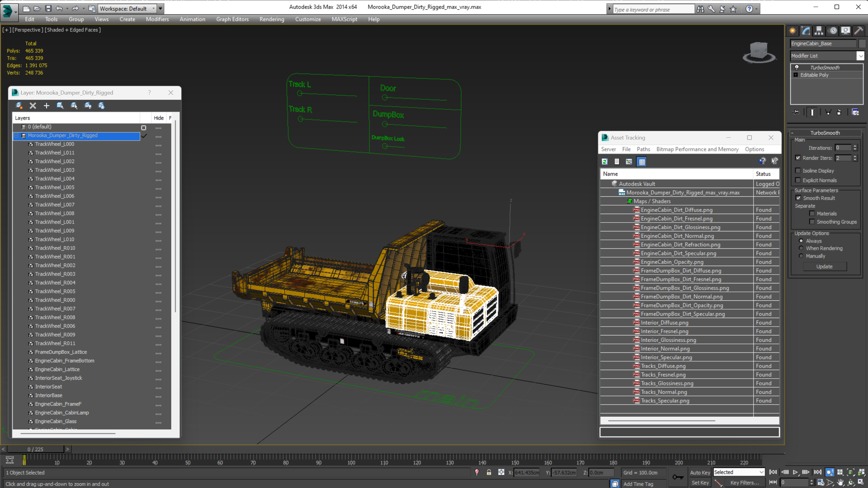Click the TurboSmooth Update button
This screenshot has width=868, height=488.
pos(824,266)
